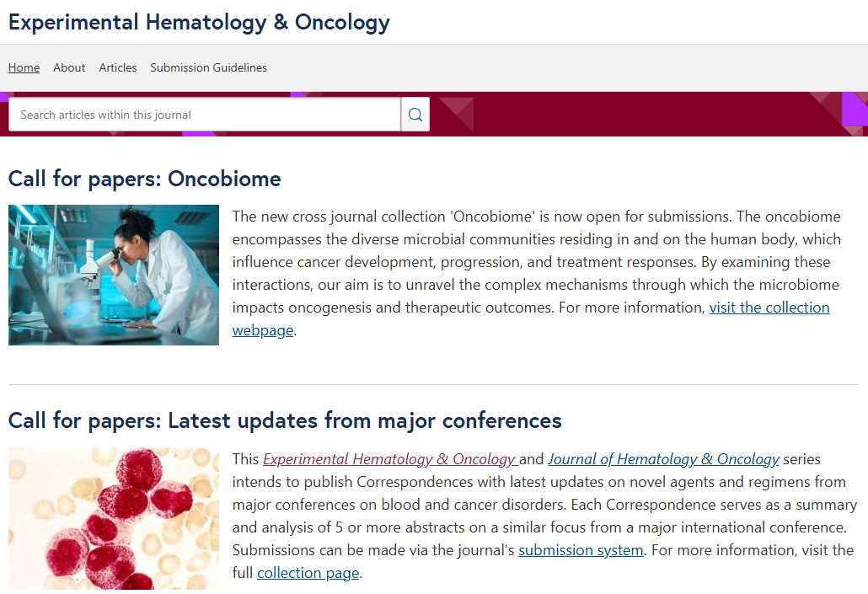This screenshot has width=868, height=594.
Task: Click the 'Latest updates from major conferences' heading
Action: 285,420
